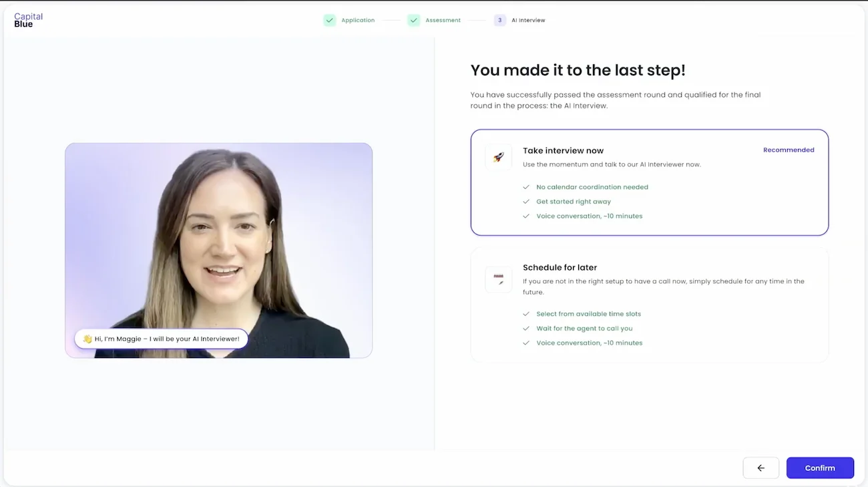The width and height of the screenshot is (868, 487).
Task: Click the 'Hi, I'm Maggie' greeting bubble
Action: tap(161, 339)
